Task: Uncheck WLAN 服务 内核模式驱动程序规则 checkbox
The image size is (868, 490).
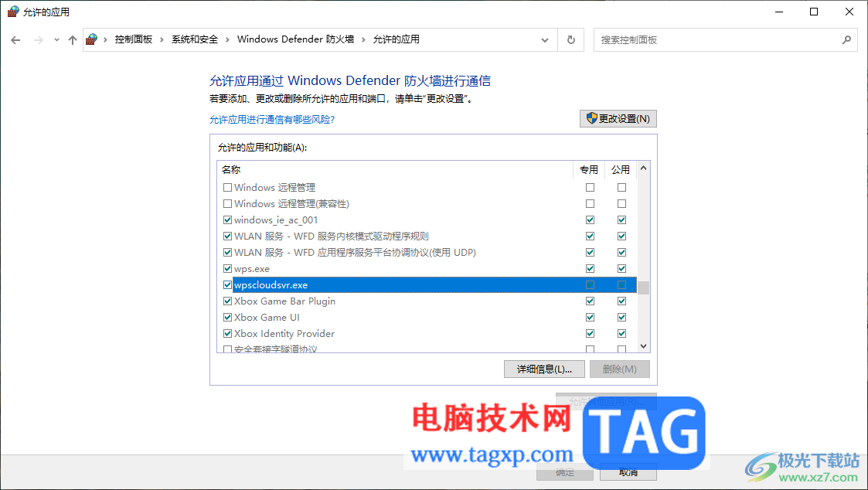Action: click(x=227, y=236)
